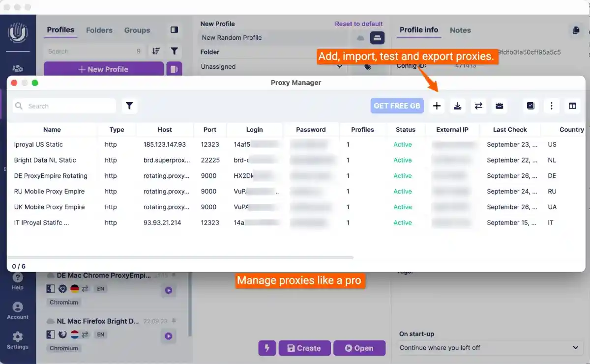Toggle local device storage for New Random Profile
590x364 pixels.
click(x=376, y=38)
